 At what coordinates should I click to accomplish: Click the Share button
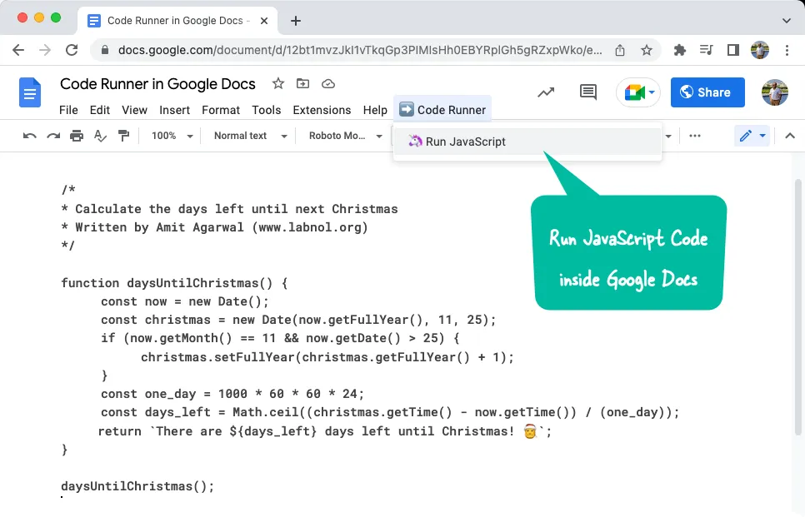click(707, 92)
